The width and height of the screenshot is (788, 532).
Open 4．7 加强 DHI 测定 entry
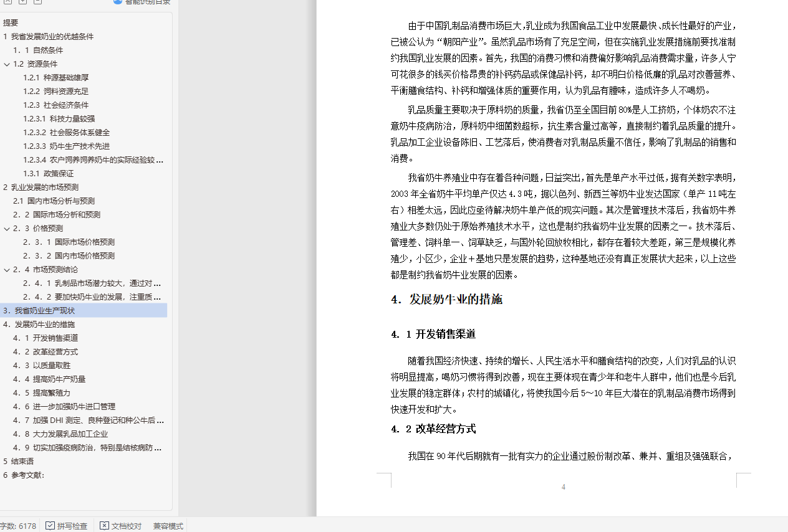(x=89, y=420)
